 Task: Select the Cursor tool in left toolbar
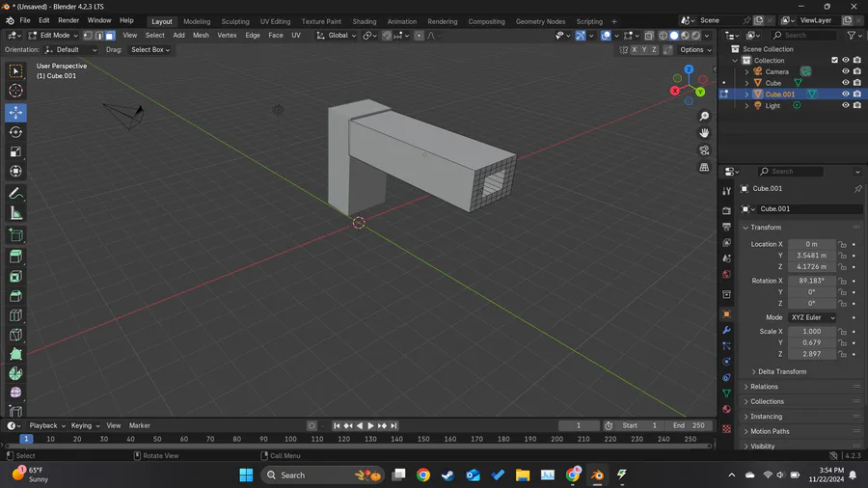(15, 91)
